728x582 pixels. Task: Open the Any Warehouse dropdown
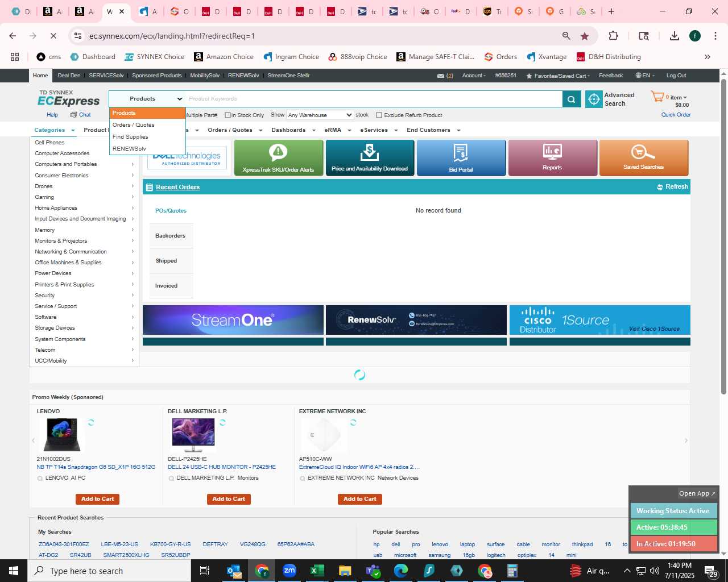point(320,115)
